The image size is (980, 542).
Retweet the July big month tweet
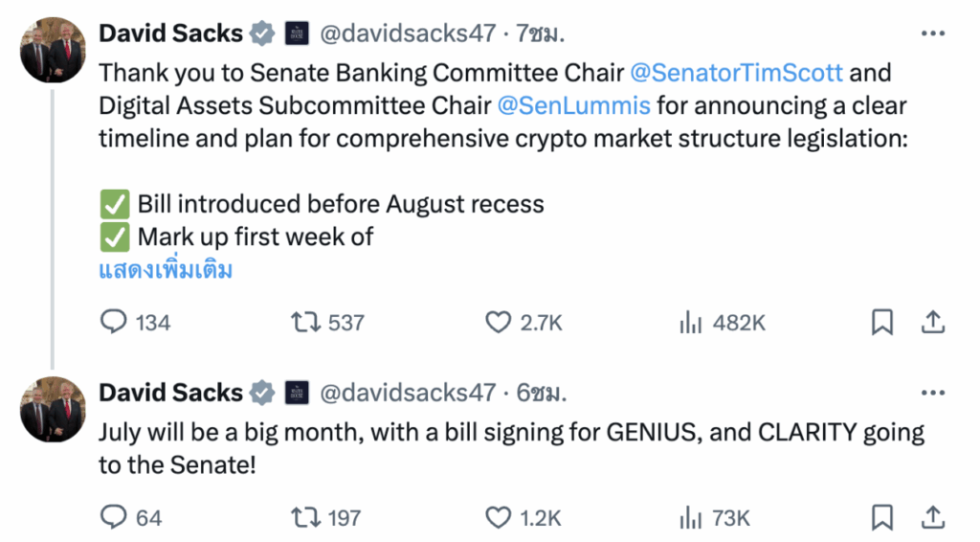click(305, 518)
